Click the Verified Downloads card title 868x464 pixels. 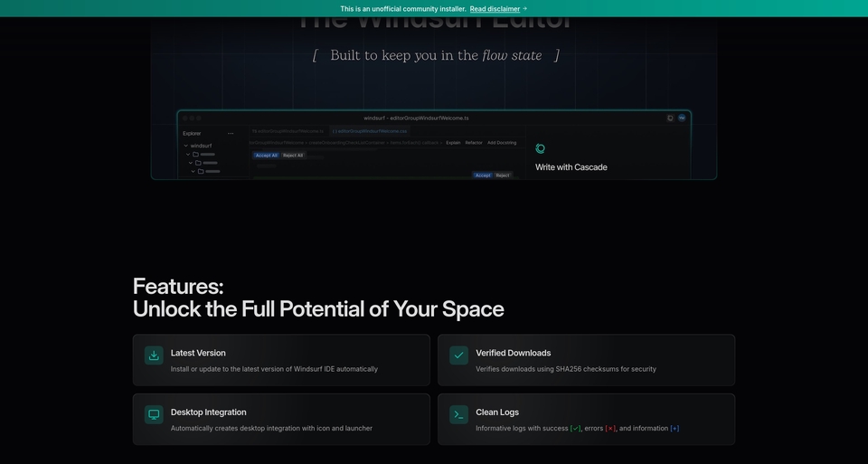[514, 354]
